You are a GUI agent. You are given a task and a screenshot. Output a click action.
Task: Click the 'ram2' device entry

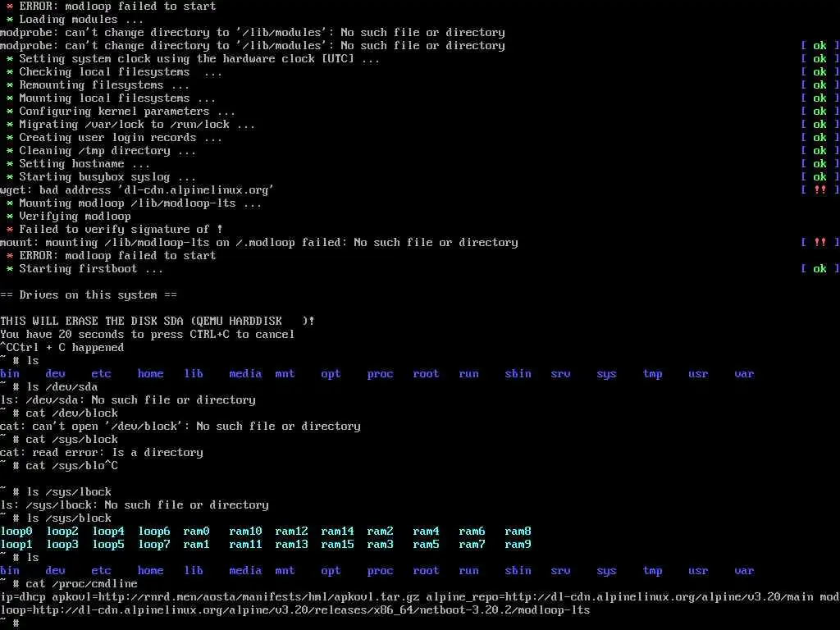click(x=381, y=532)
